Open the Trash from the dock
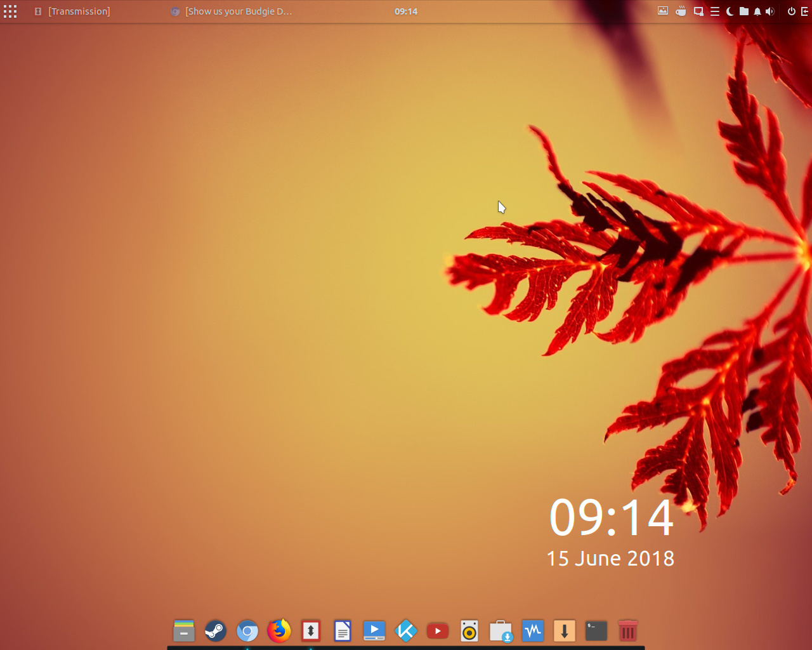812x650 pixels. [x=628, y=631]
